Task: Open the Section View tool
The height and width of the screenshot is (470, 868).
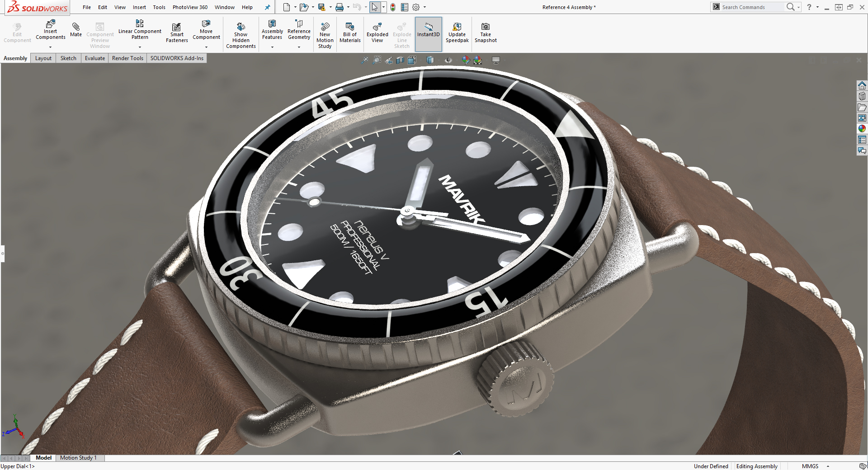Action: point(401,60)
